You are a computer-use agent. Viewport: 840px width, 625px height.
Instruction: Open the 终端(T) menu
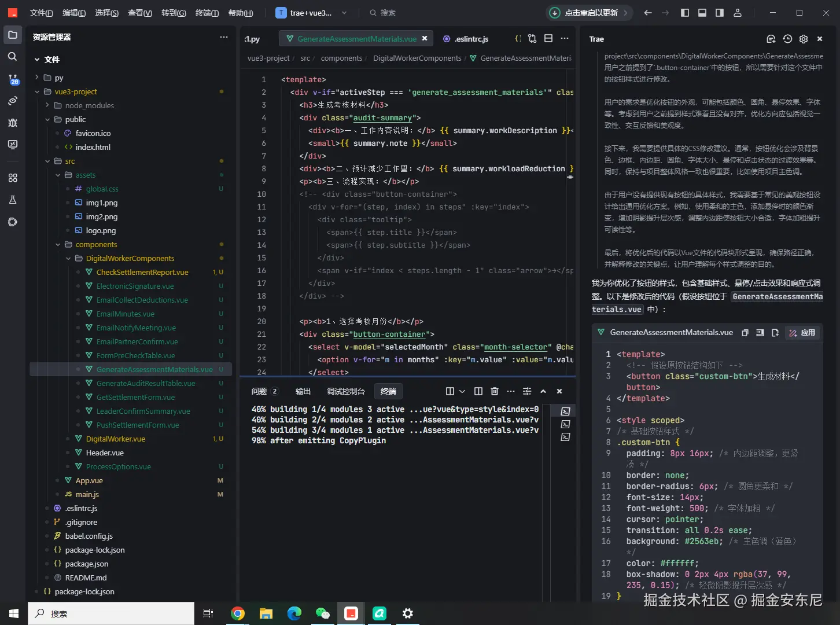click(x=207, y=13)
